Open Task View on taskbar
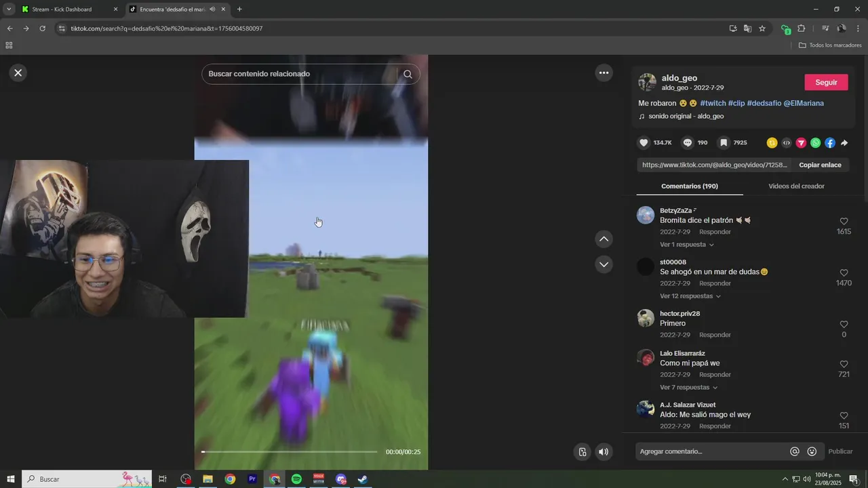Screen dimensions: 868x488 [x=163, y=479]
